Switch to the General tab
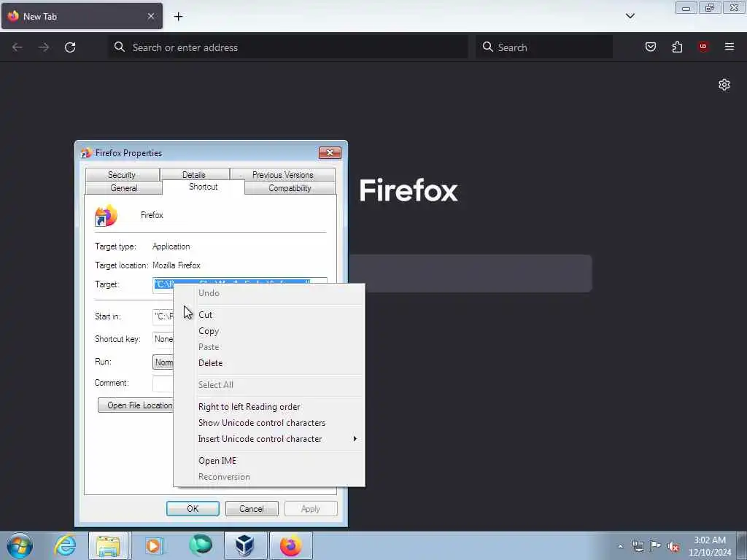Image resolution: width=747 pixels, height=560 pixels. click(124, 188)
